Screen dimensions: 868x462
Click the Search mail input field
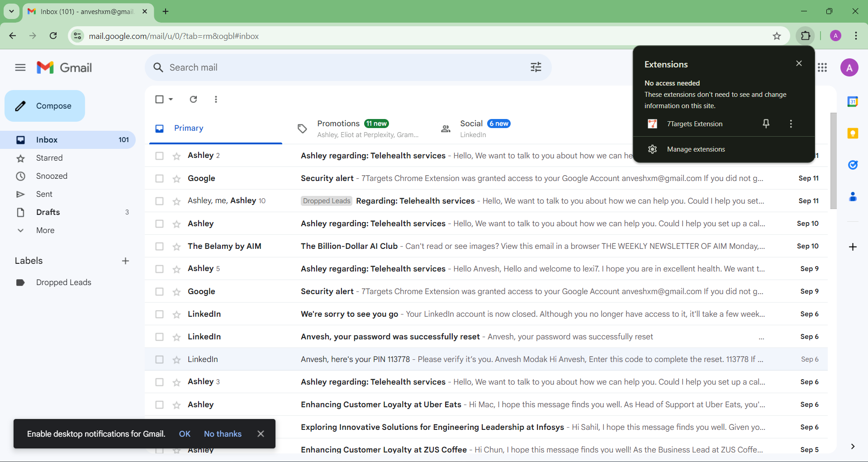point(339,67)
